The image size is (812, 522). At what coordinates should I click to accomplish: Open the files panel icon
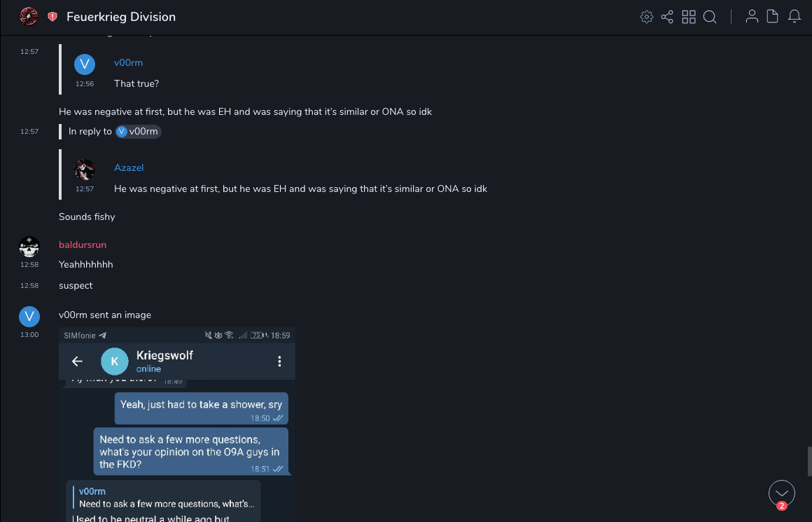(773, 17)
